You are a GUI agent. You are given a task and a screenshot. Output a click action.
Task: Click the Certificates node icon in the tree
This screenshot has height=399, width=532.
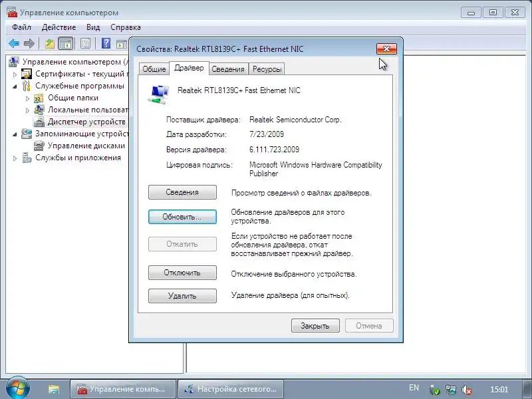(x=27, y=74)
